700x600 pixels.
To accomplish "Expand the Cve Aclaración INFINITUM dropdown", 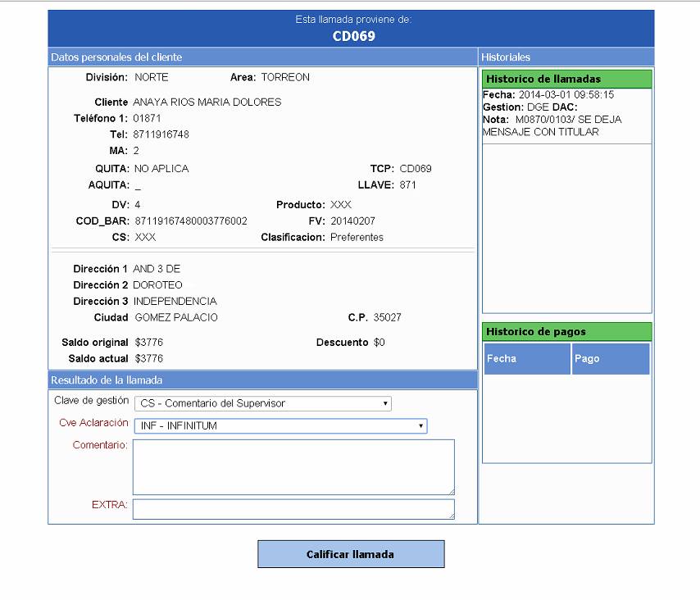I will 280,426.
